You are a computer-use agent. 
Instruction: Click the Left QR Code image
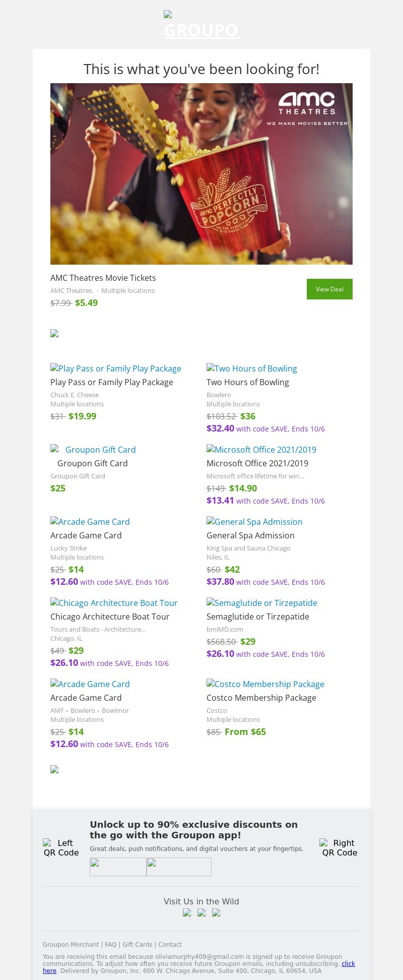pos(61,847)
